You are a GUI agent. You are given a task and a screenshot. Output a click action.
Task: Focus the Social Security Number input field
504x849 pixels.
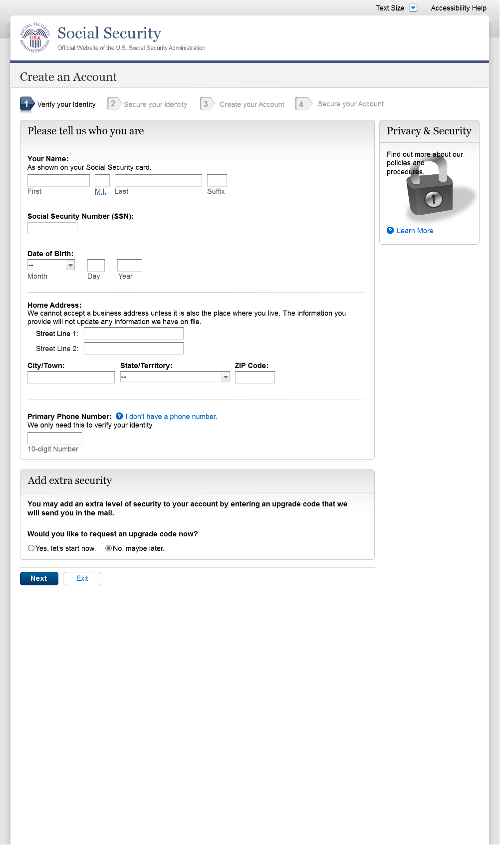pos(52,228)
